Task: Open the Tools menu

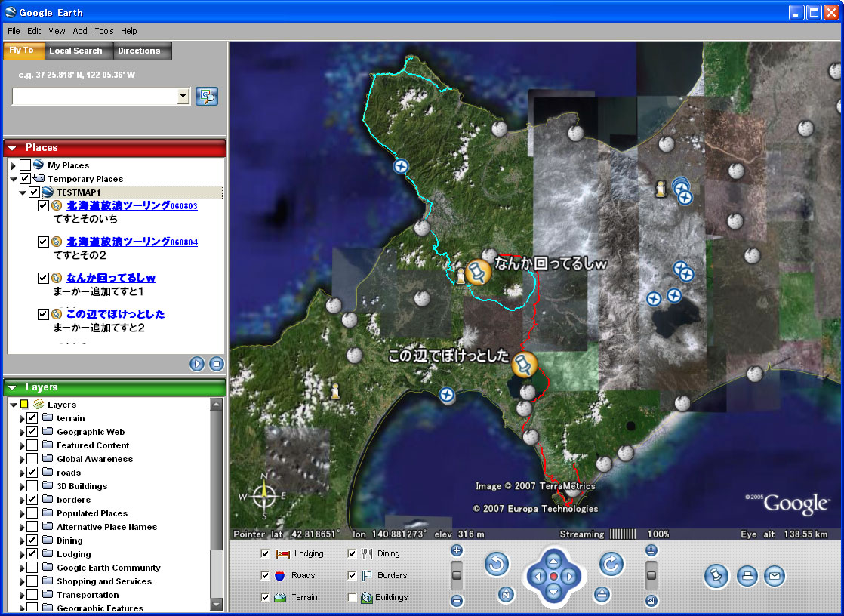Action: pyautogui.click(x=104, y=31)
